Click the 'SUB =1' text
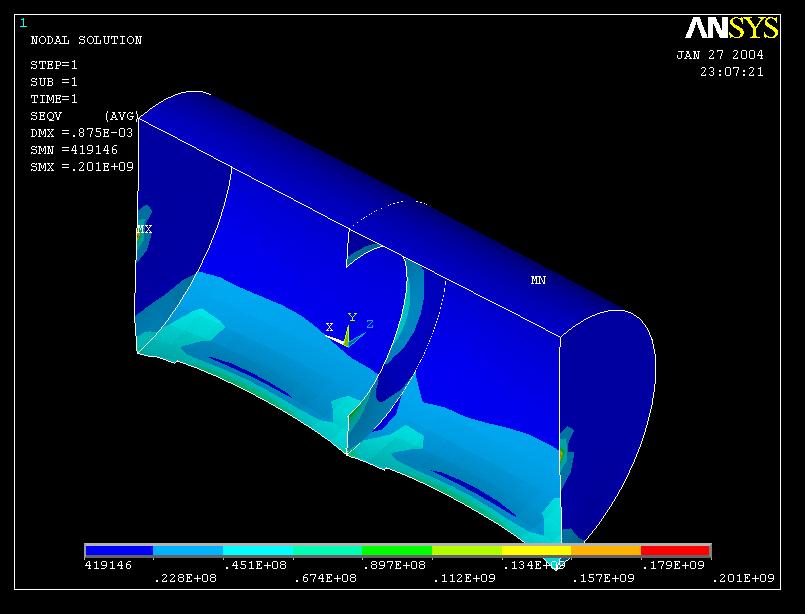 pyautogui.click(x=54, y=82)
